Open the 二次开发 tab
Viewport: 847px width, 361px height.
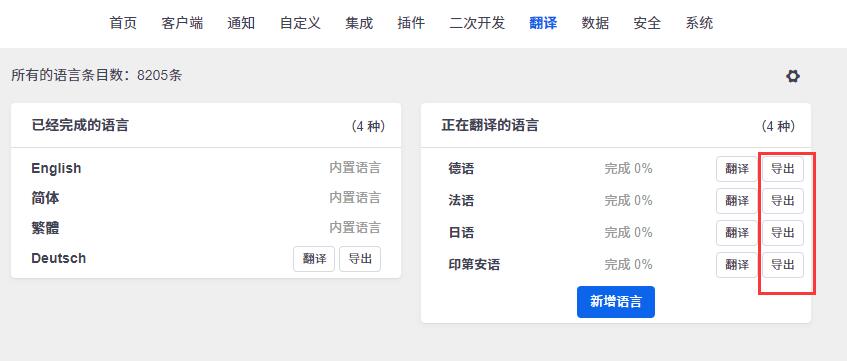click(x=477, y=23)
